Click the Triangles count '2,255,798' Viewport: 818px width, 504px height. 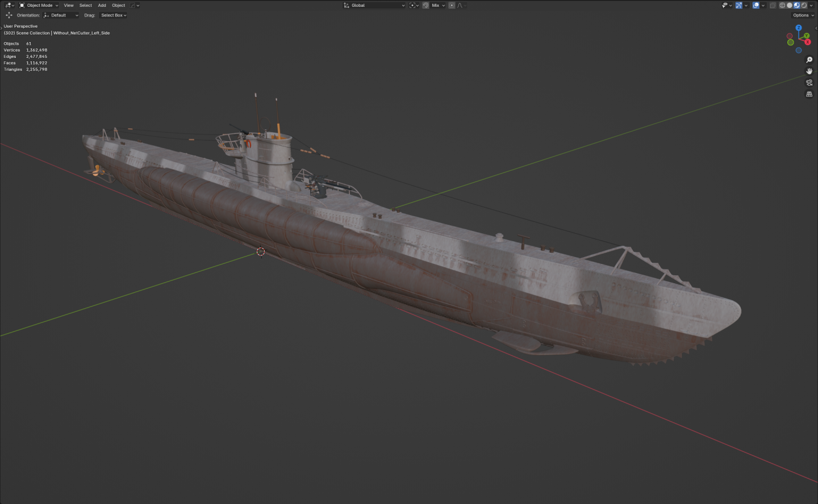(36, 69)
